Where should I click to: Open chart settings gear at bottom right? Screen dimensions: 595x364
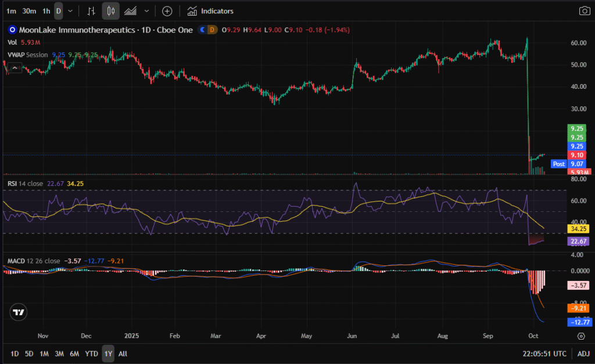pos(581,336)
